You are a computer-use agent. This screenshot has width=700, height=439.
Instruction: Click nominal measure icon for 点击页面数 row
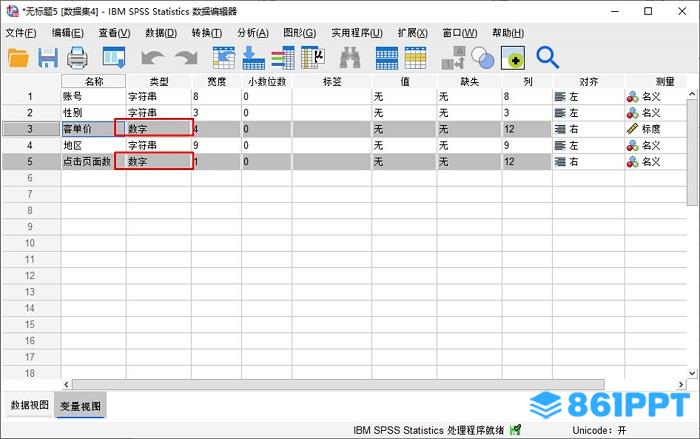click(633, 162)
